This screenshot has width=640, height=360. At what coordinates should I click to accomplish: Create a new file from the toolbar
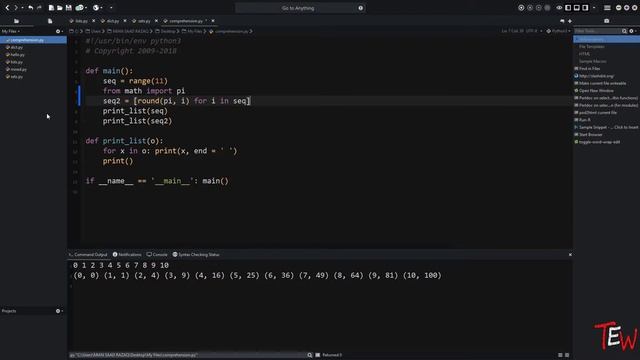click(51, 8)
